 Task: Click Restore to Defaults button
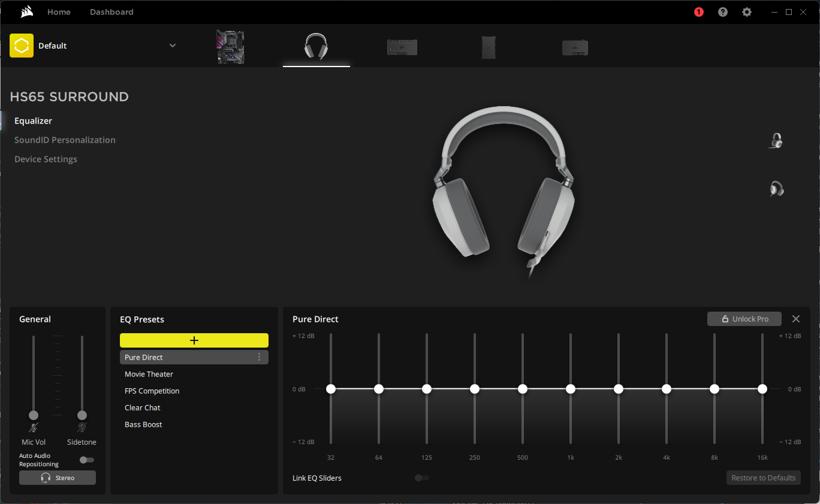coord(764,478)
